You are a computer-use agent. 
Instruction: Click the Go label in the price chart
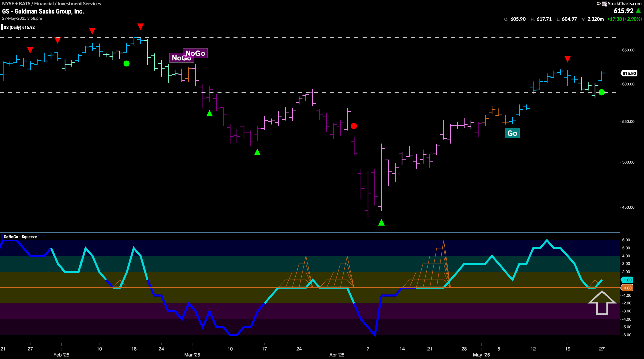pos(512,133)
